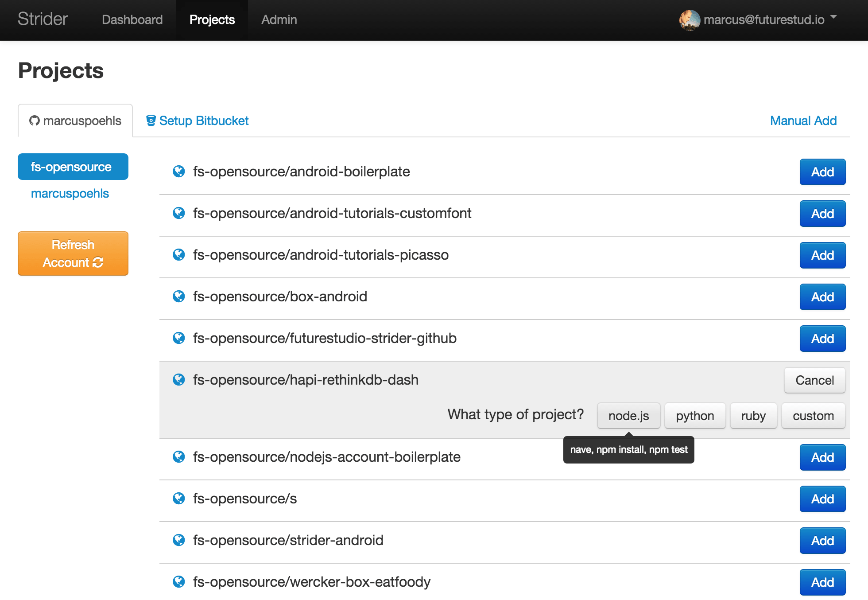Select the marcuspoehls GitHub tab
This screenshot has width=868, height=600.
coord(75,121)
